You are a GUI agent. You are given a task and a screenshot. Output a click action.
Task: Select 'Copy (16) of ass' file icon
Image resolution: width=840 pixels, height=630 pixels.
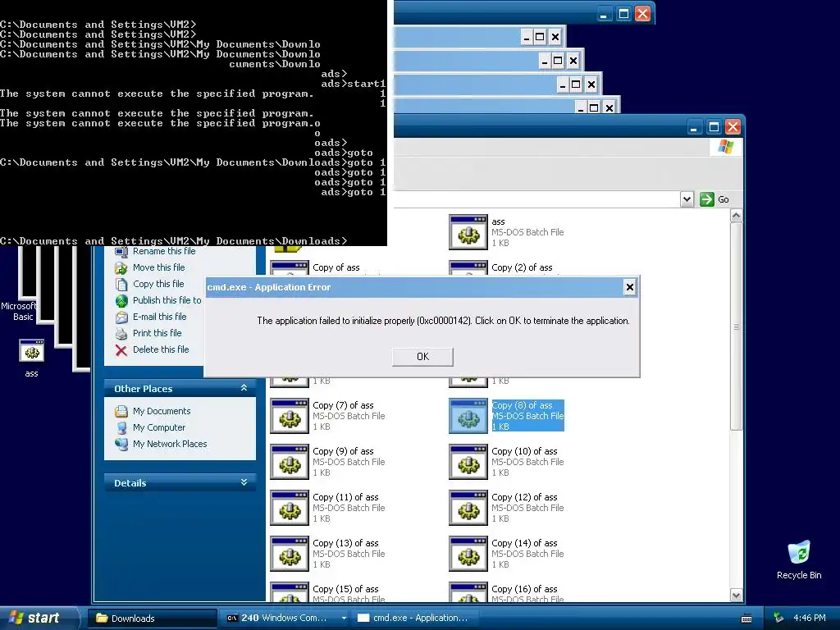click(468, 592)
